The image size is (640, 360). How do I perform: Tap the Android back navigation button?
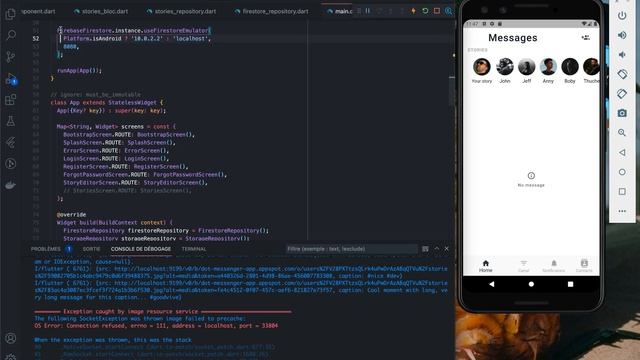pos(491,284)
